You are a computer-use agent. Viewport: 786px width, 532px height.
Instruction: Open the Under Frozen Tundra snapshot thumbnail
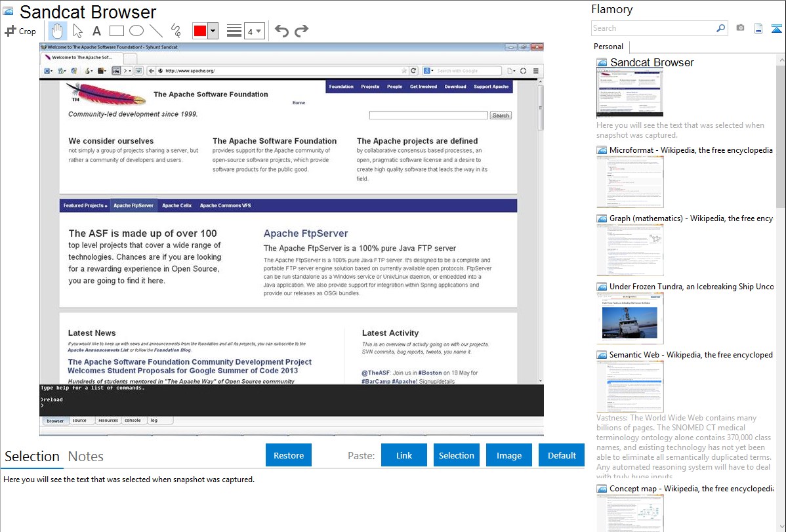tap(630, 318)
